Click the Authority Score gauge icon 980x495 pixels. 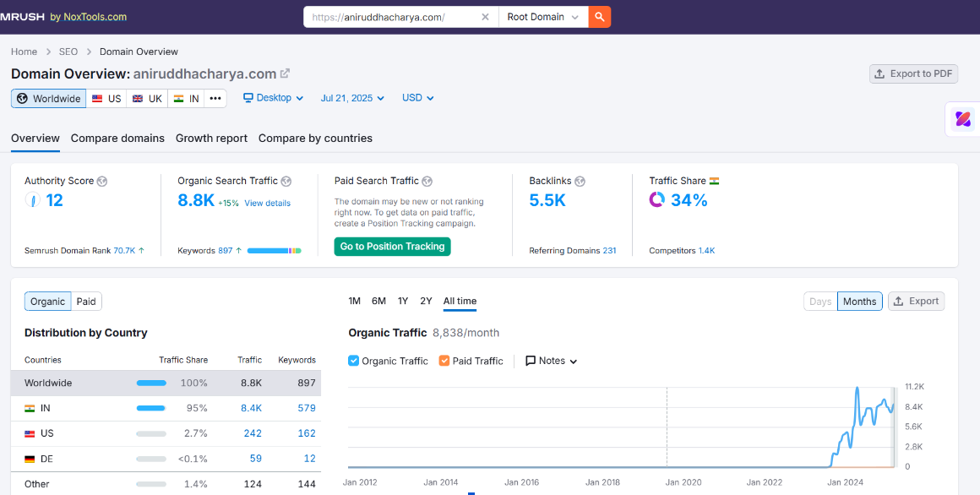click(32, 200)
